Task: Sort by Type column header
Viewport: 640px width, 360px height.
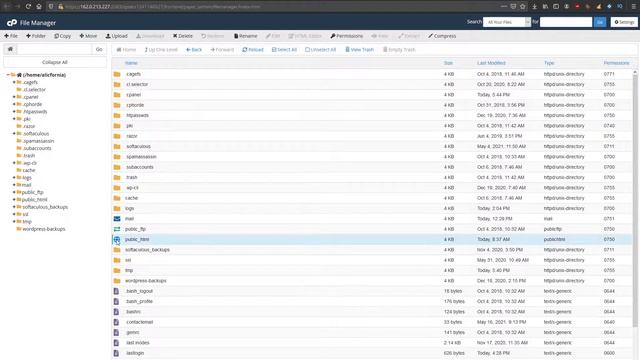Action: 549,63
